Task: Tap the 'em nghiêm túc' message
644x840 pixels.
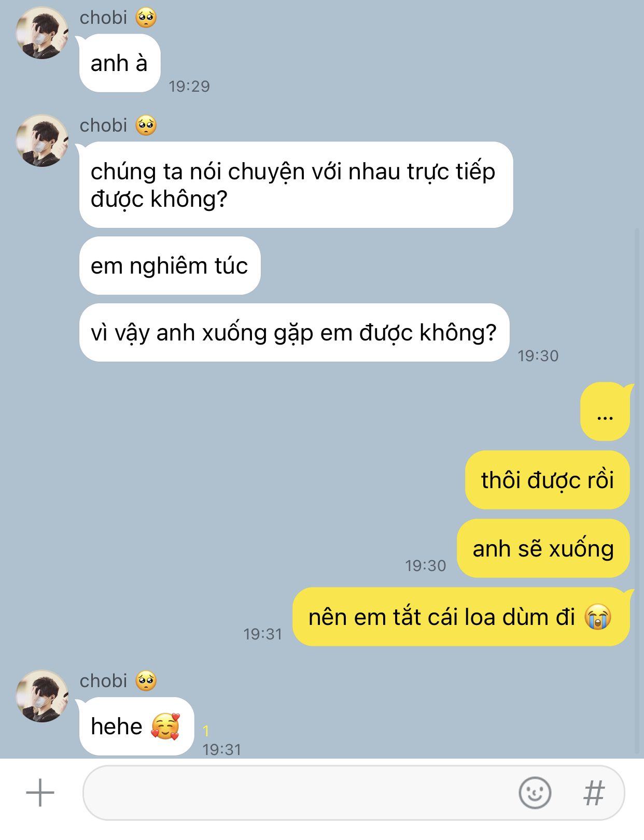Action: tap(170, 266)
